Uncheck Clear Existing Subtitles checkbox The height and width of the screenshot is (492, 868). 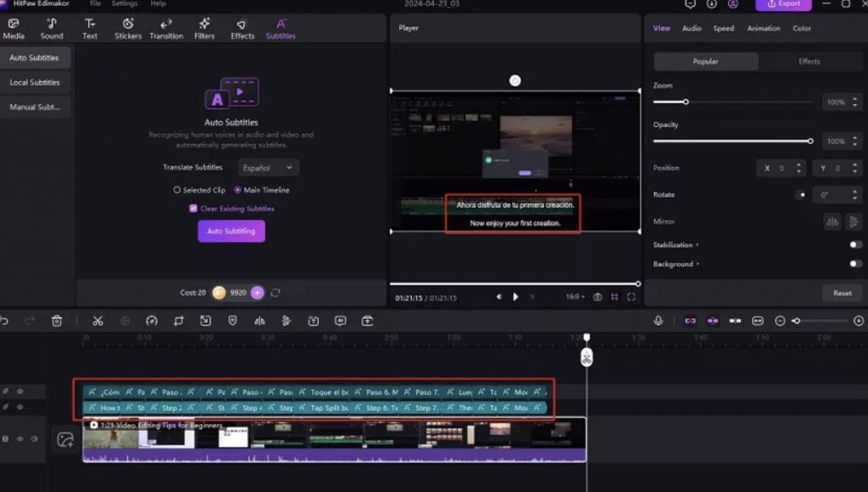[x=193, y=208]
